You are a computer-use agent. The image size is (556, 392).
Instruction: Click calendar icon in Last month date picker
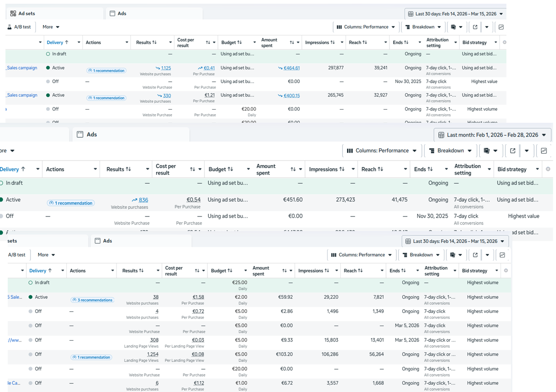coord(441,135)
